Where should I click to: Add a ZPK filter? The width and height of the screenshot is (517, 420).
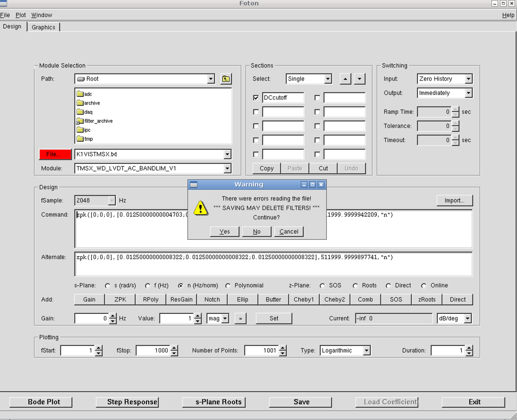[x=120, y=299]
